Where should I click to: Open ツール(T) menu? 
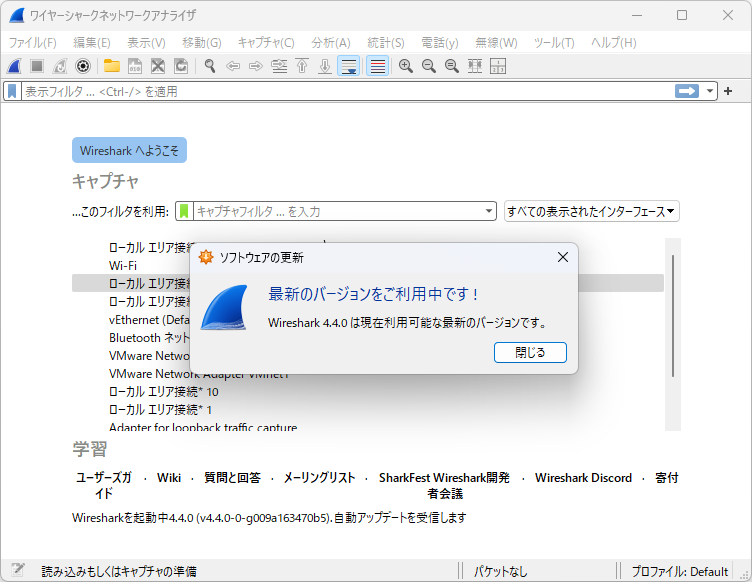point(554,43)
